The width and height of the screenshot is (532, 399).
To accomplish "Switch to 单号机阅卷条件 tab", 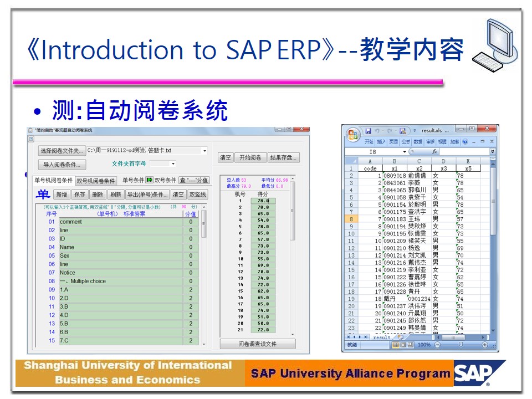I will [54, 180].
